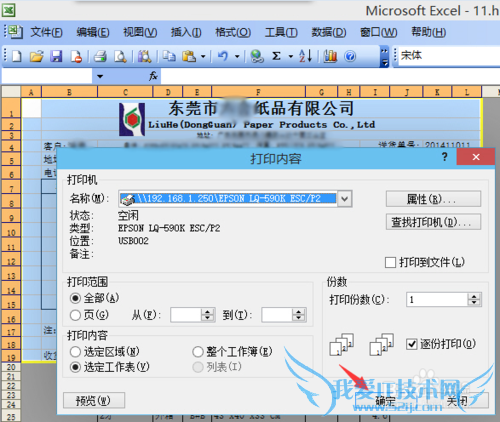
Task: Expand the AutoSum functions dropdown arrow
Action: (x=290, y=56)
